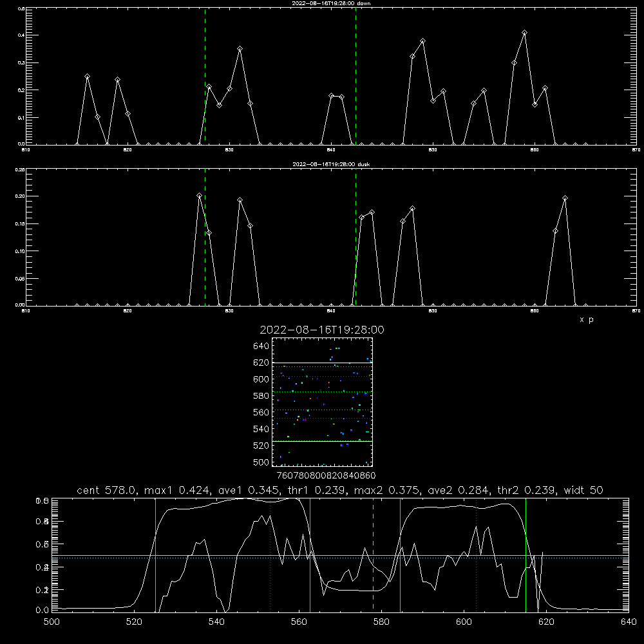The image size is (644, 644).
Task: Click green vertical line at 615 in bottom plot
Action: pos(526,554)
